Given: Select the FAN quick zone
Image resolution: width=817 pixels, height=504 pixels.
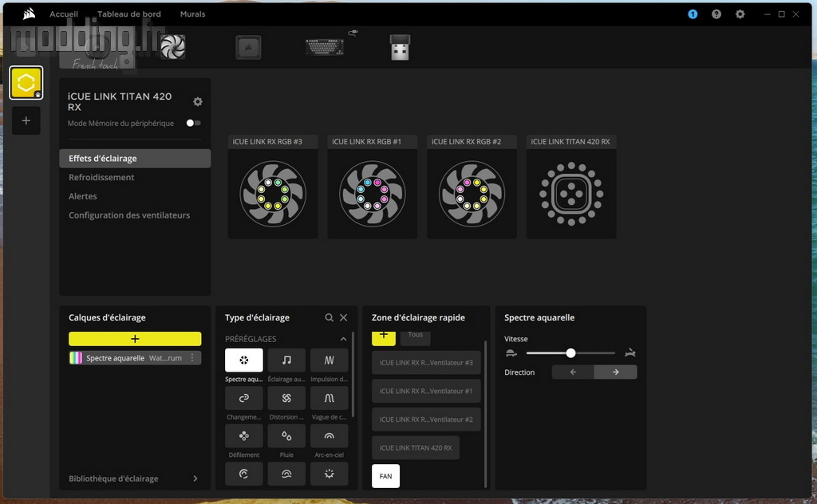Looking at the screenshot, I should point(385,476).
